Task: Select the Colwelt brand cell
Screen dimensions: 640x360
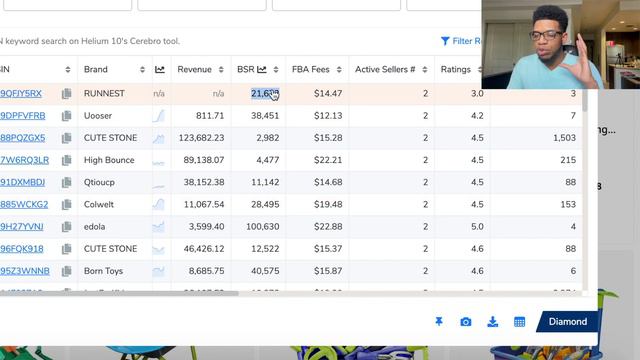Action: [99, 204]
